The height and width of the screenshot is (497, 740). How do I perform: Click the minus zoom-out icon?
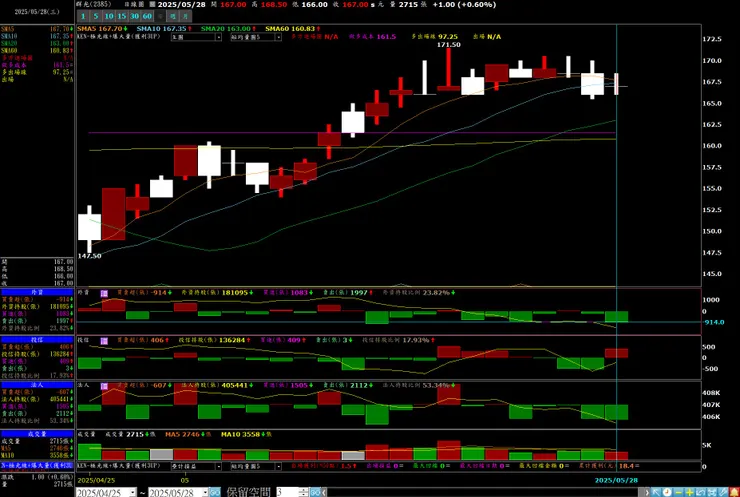(x=678, y=492)
